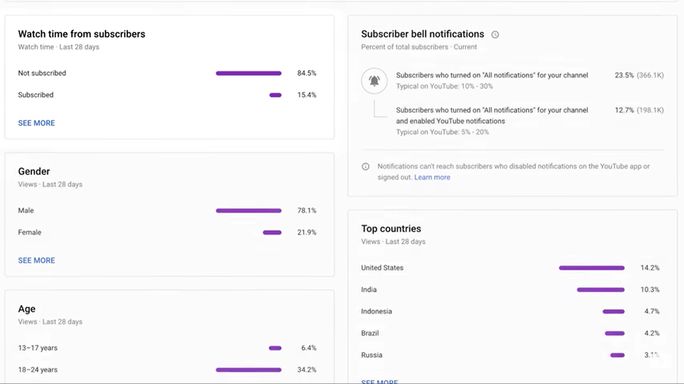Select the Female 21.9% bar
Image resolution: width=684 pixels, height=384 pixels.
[x=272, y=233]
